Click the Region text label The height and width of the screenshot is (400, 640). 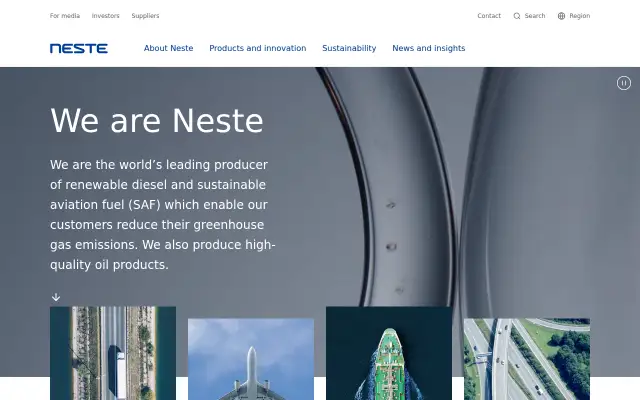[580, 16]
